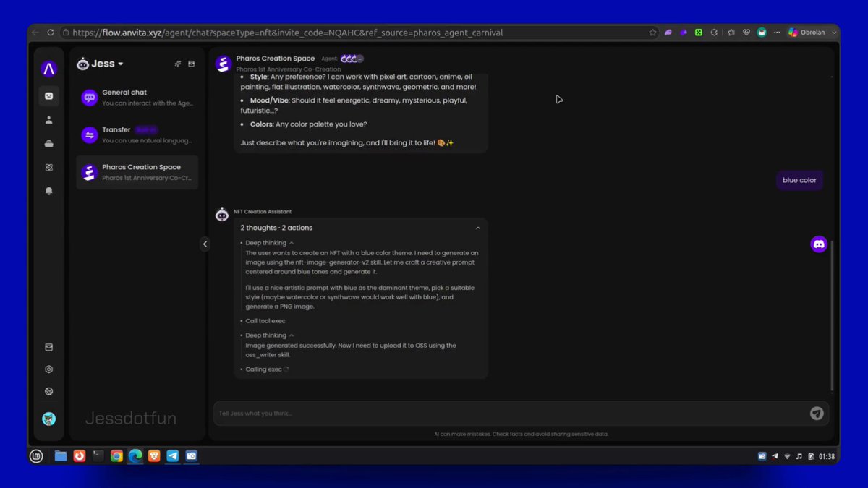Screen dimensions: 868x488
Task: Send the message with the paper plane icon
Action: coord(817,414)
